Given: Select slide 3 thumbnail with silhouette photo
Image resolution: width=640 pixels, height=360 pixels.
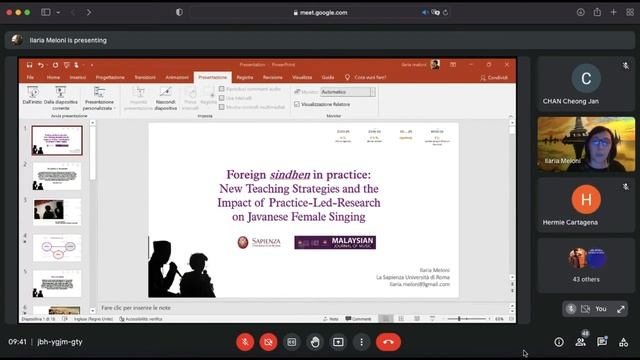Looking at the screenshot, I should (x=57, y=212).
